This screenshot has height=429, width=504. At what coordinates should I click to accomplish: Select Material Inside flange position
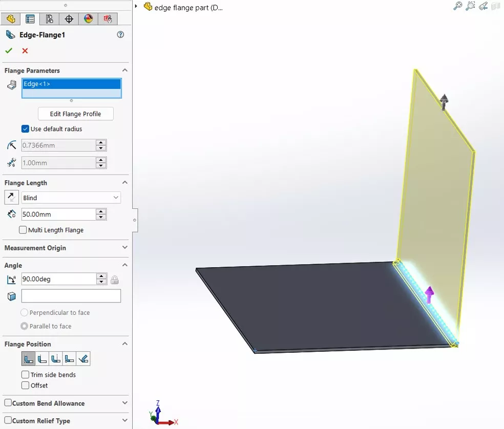(x=28, y=359)
